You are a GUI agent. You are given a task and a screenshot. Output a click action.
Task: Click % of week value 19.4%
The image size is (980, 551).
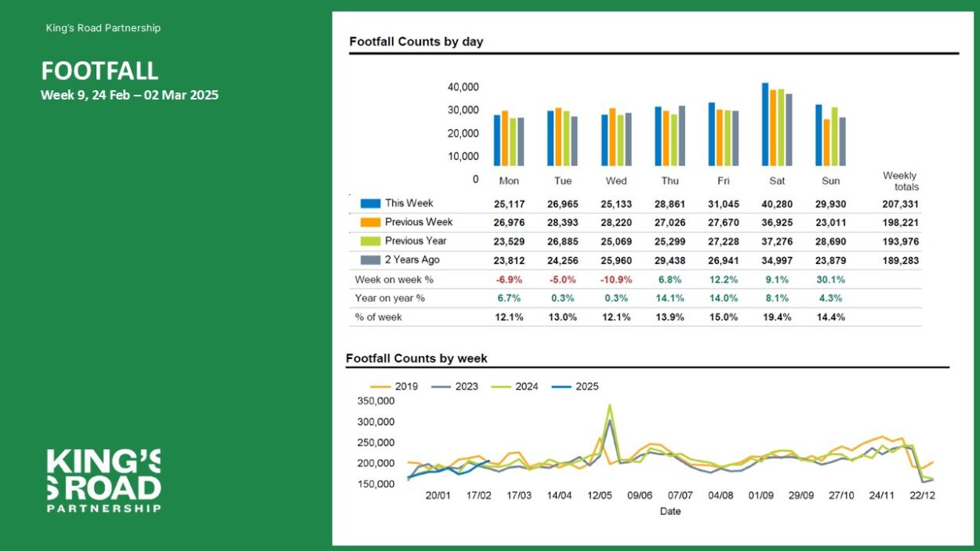776,317
